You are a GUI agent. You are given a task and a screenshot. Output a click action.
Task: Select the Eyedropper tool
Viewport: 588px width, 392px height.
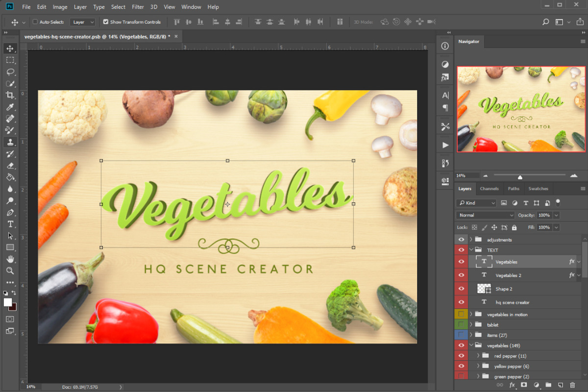[x=10, y=107]
